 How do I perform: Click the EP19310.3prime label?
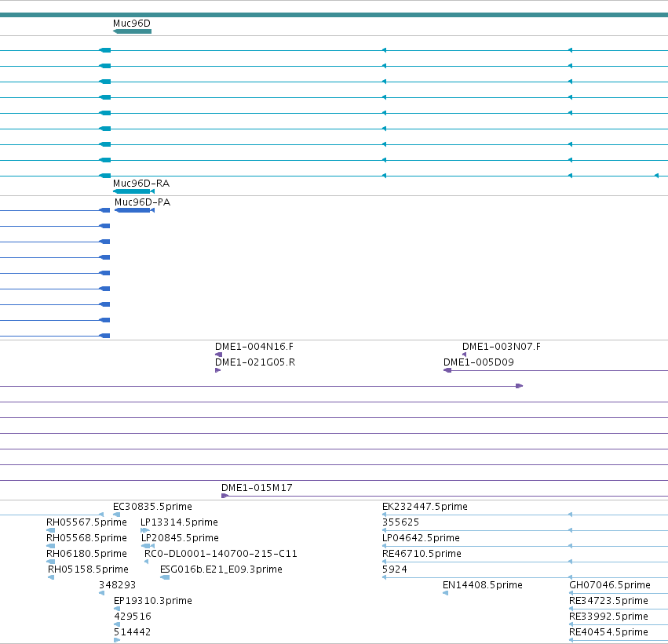pyautogui.click(x=153, y=601)
